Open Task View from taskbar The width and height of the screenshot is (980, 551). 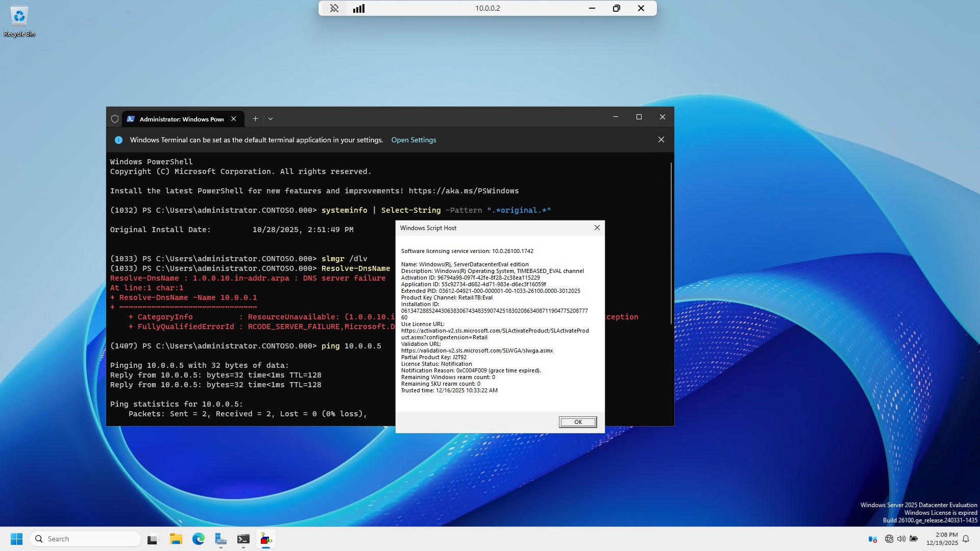[x=153, y=539]
